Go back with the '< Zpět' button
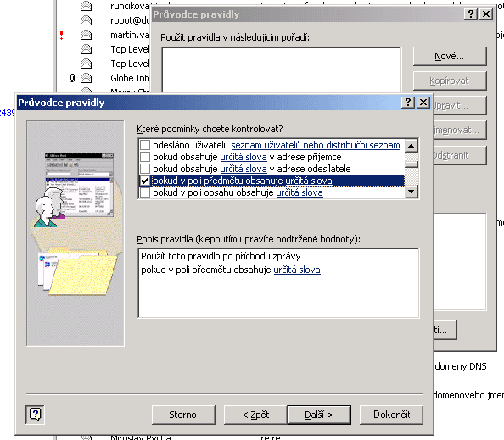504x440 pixels. (255, 415)
